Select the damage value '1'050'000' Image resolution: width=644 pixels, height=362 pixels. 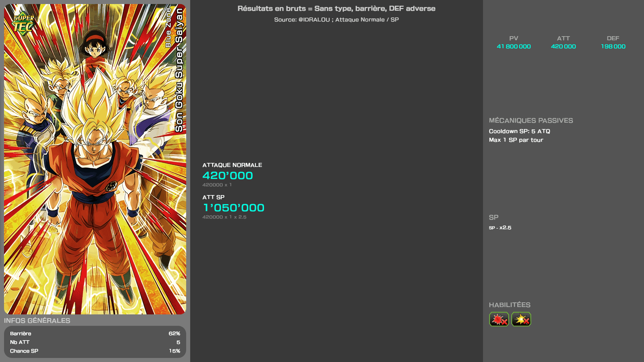click(x=233, y=208)
